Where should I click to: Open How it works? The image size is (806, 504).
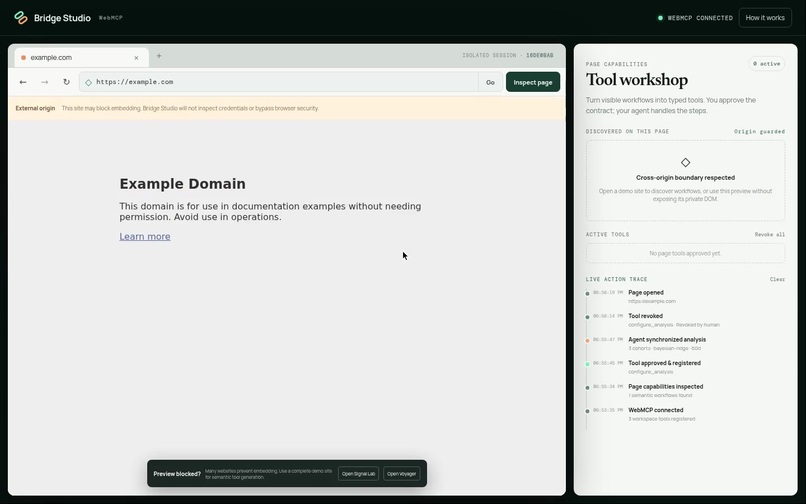tap(765, 17)
